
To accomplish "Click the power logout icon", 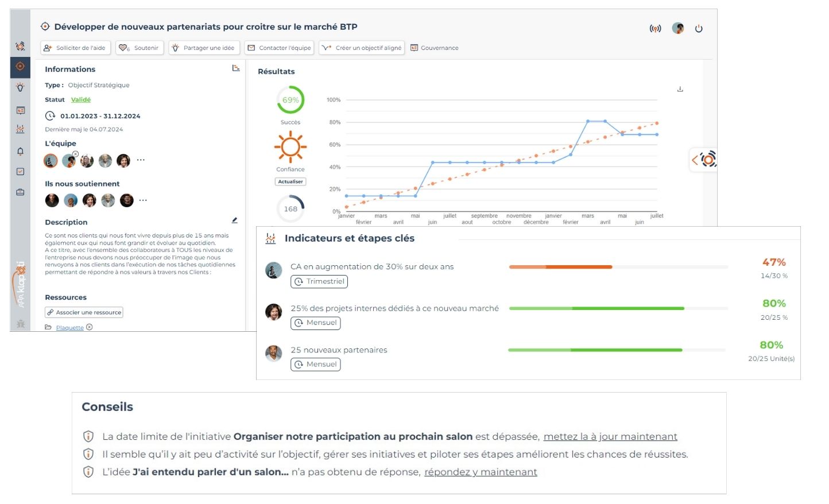I will click(x=699, y=29).
